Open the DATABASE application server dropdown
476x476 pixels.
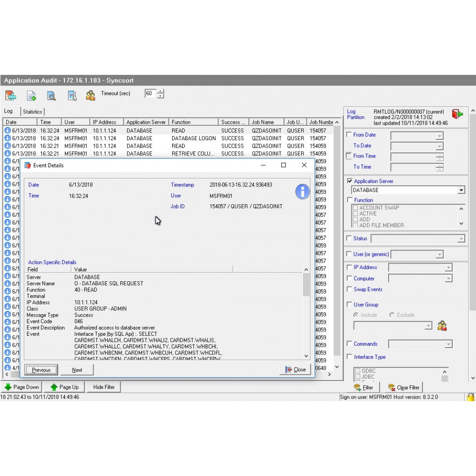tap(461, 190)
